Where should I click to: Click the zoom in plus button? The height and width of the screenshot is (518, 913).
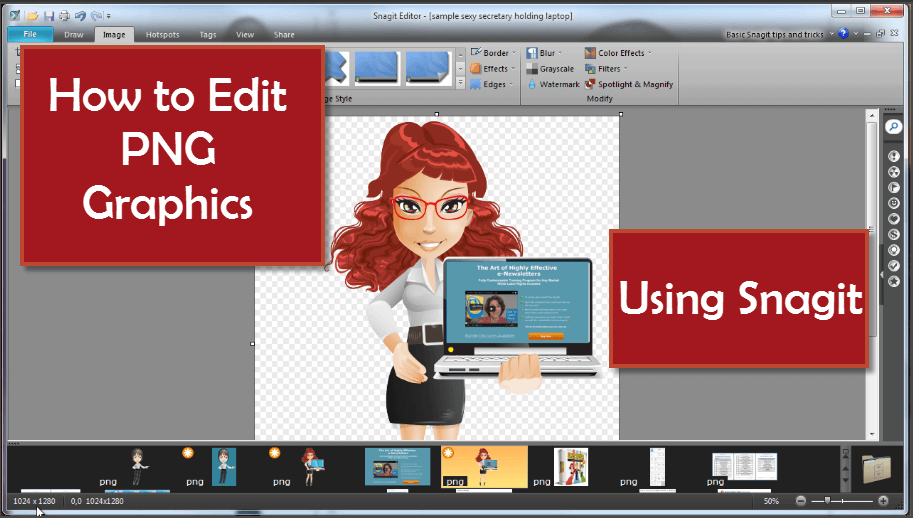pos(883,501)
